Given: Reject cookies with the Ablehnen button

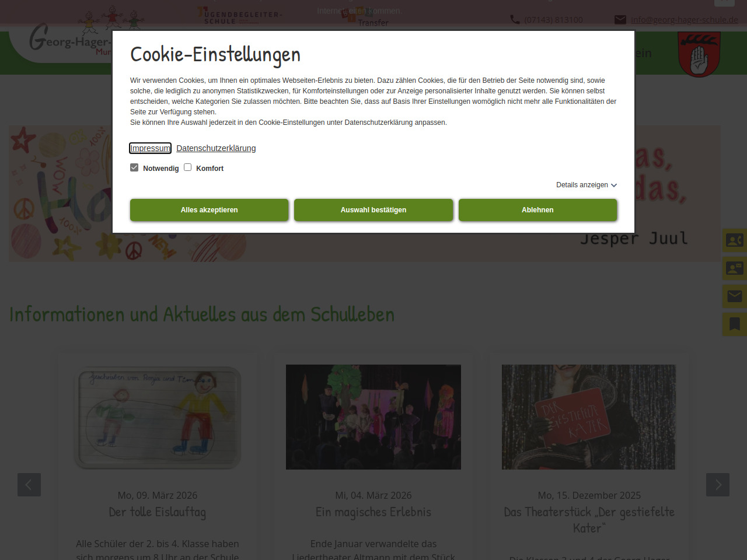Looking at the screenshot, I should pos(537,210).
